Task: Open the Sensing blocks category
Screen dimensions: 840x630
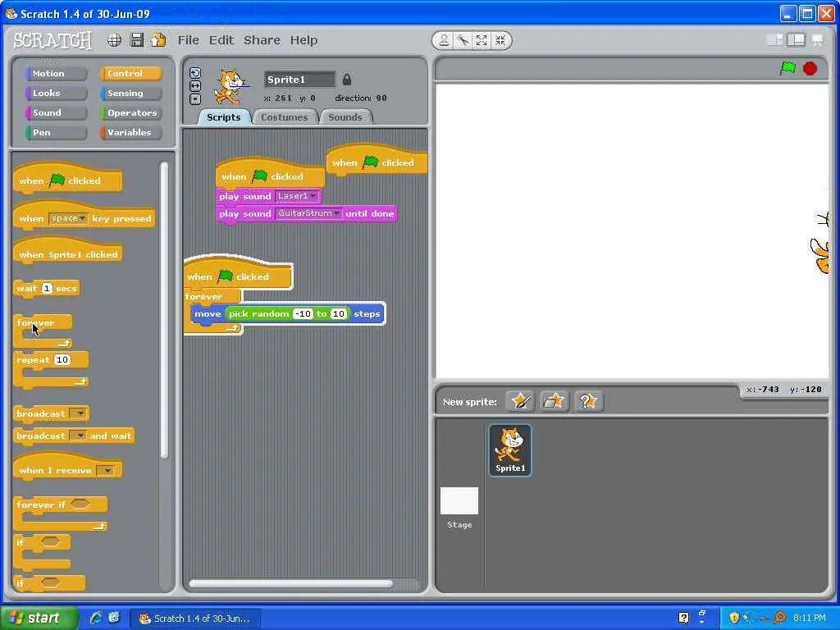Action: (x=130, y=94)
